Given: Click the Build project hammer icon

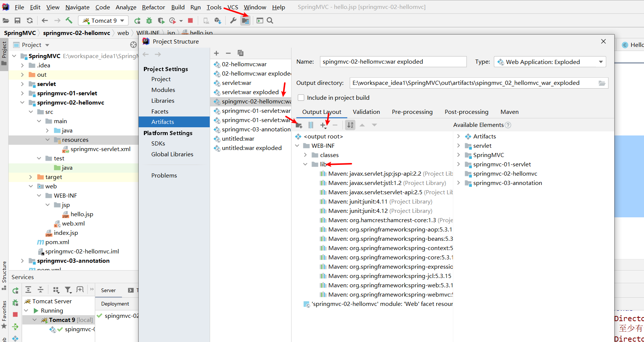Looking at the screenshot, I should (x=69, y=20).
